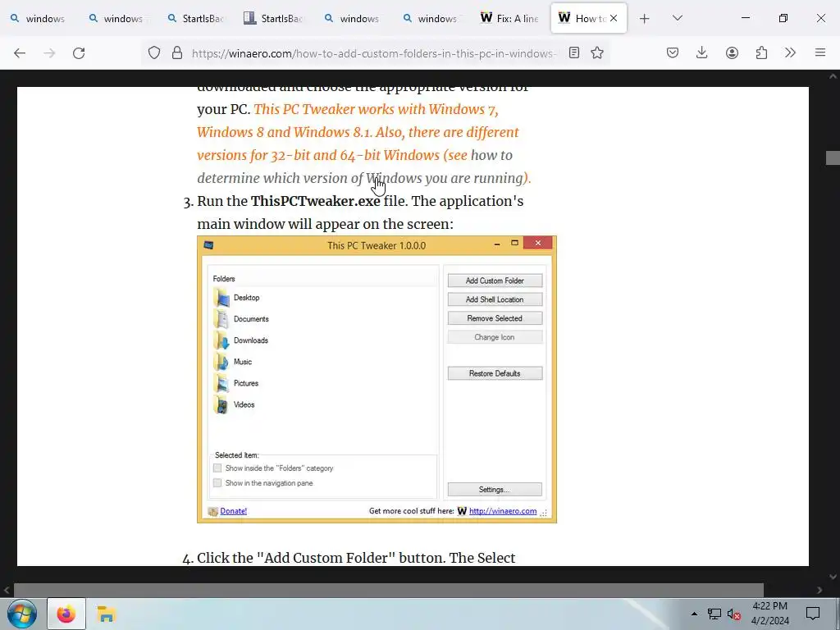Minimize the Firefox window
Viewport: 840px width, 630px height.
click(745, 18)
